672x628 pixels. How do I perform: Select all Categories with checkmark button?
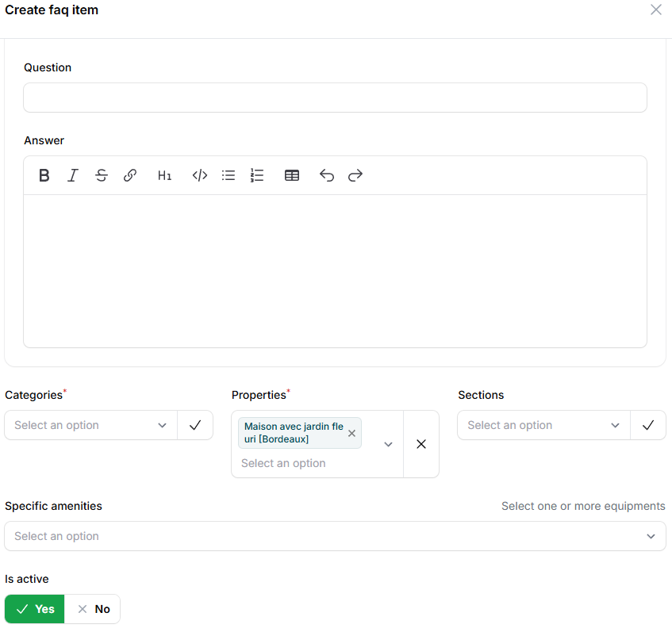pos(195,425)
